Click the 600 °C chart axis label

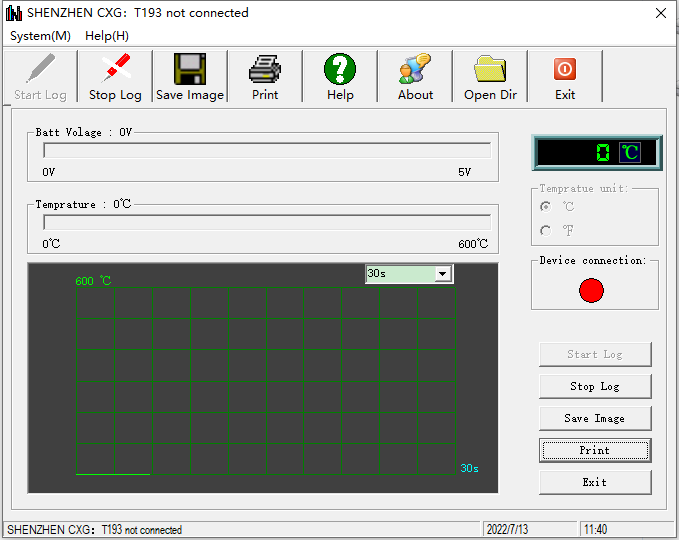coord(93,281)
